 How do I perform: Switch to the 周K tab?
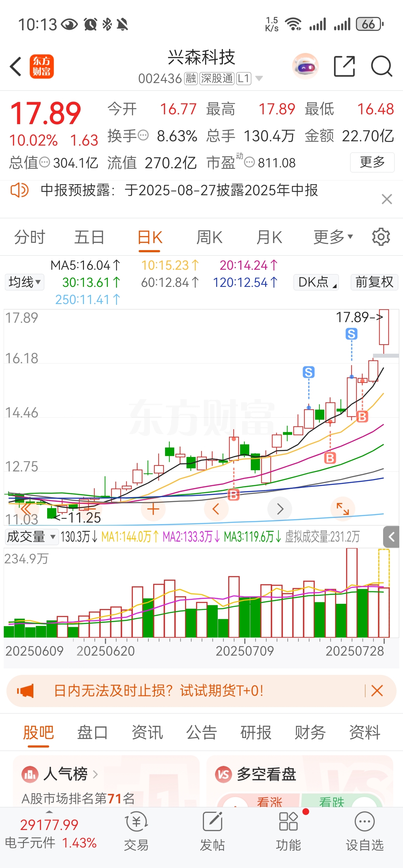(209, 237)
